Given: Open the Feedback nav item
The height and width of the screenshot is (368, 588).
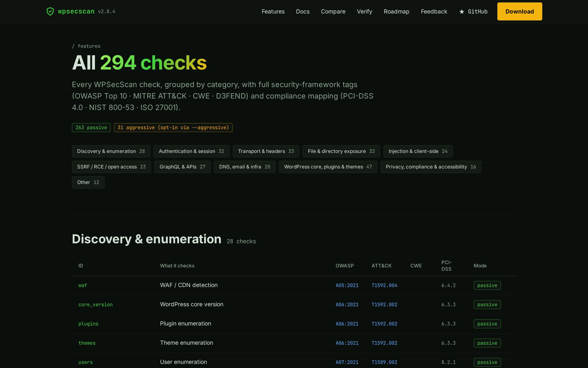Looking at the screenshot, I should point(434,11).
